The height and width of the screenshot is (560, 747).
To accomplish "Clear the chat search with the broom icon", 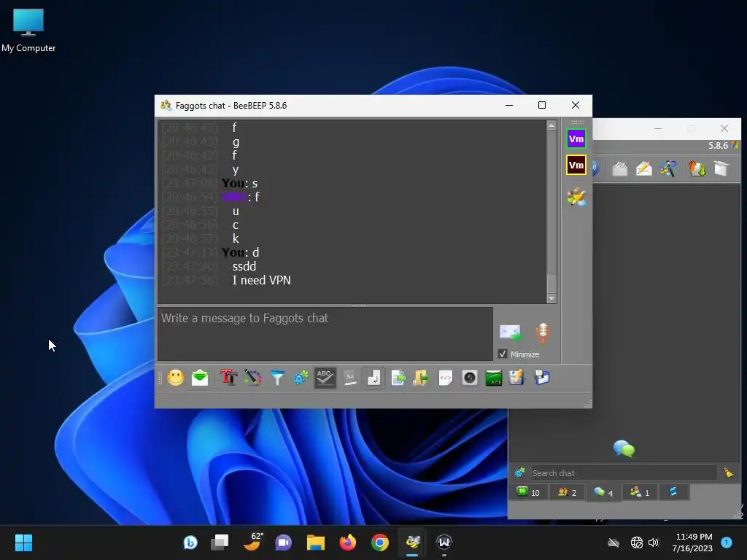I will (x=729, y=472).
